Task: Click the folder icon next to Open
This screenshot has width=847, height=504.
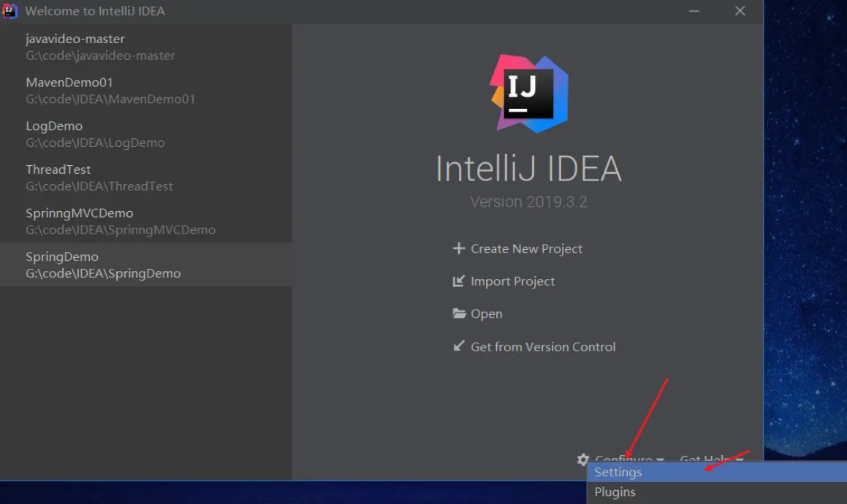Action: pos(459,313)
